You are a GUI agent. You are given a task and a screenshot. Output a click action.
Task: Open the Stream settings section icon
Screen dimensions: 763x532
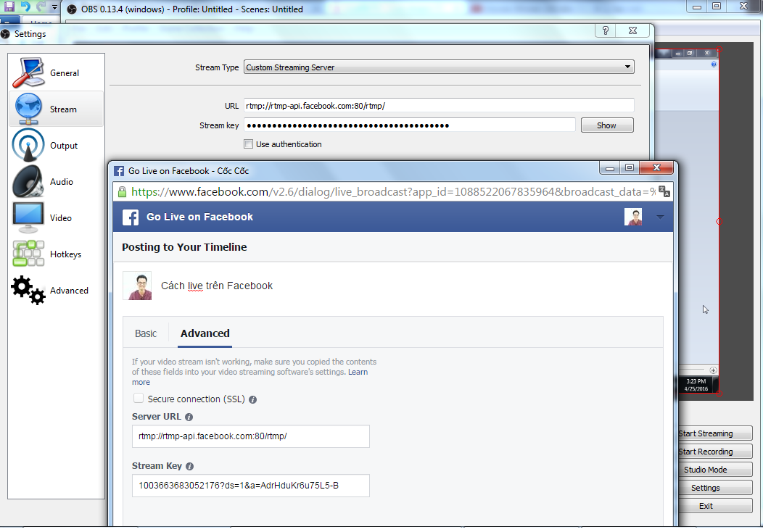(28, 107)
